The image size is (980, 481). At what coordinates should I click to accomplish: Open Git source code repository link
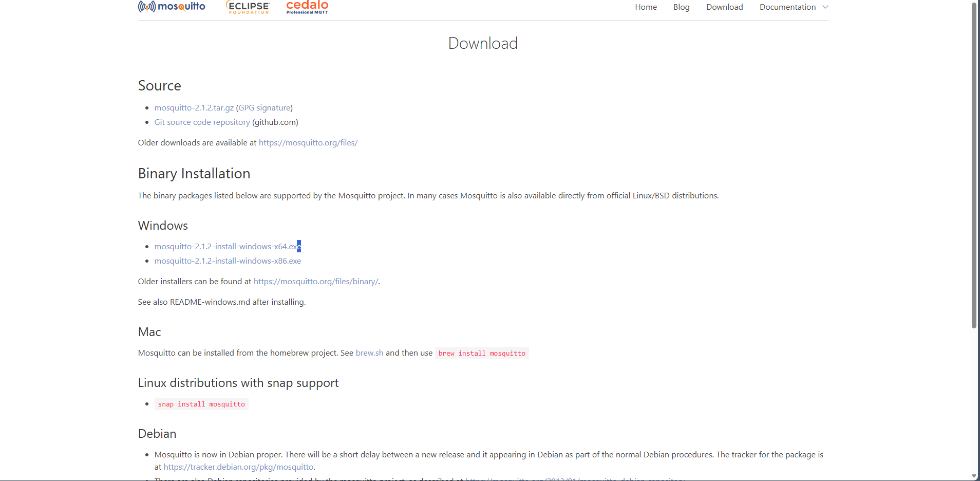202,122
